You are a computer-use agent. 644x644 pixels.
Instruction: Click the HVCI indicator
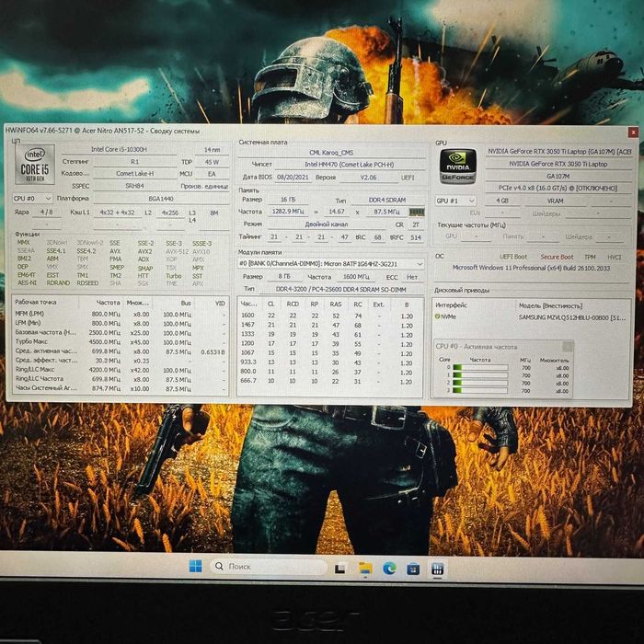pos(614,257)
